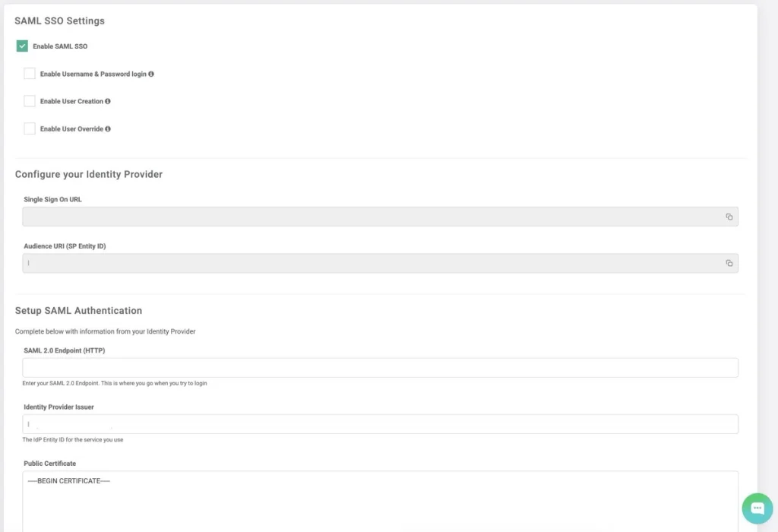
Task: Click the 'Enable User Override' label text
Action: 71,129
